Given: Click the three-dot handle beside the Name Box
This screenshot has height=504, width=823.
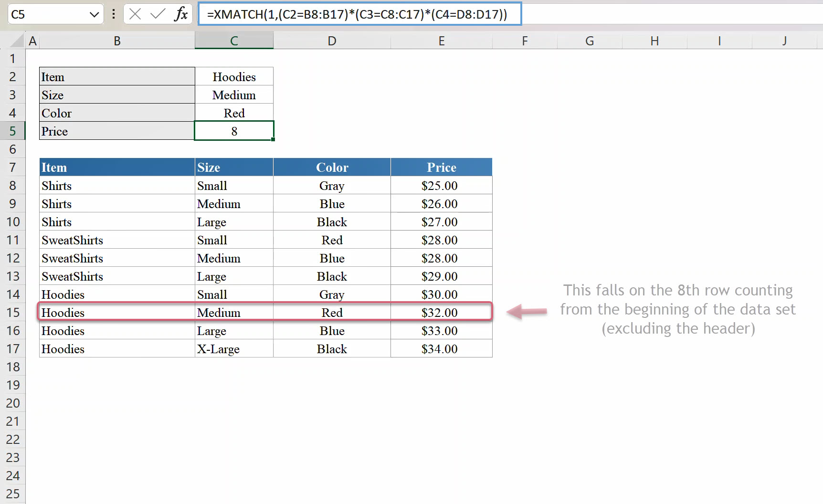Looking at the screenshot, I should [114, 14].
